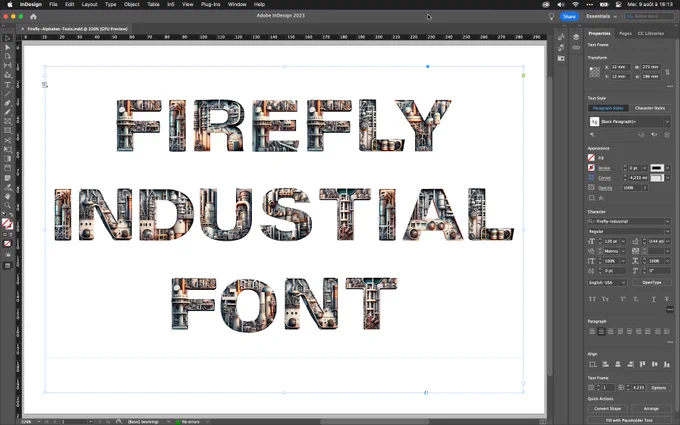
Task: Toggle Underline text formatting
Action: 654,299
